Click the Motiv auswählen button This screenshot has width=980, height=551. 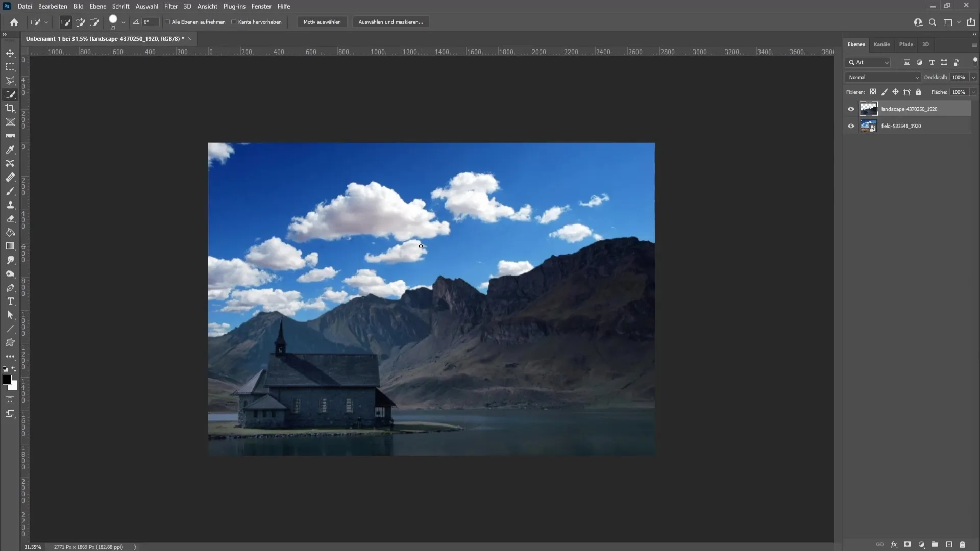pos(322,22)
